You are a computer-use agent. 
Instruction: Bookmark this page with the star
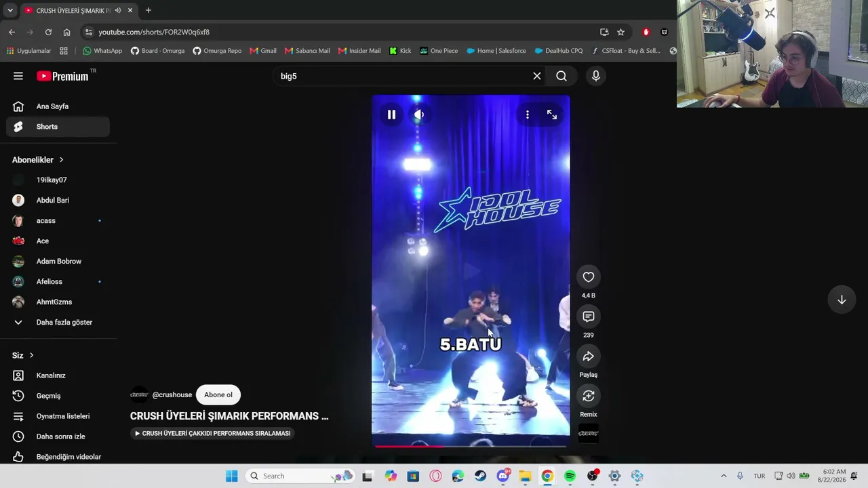[620, 32]
